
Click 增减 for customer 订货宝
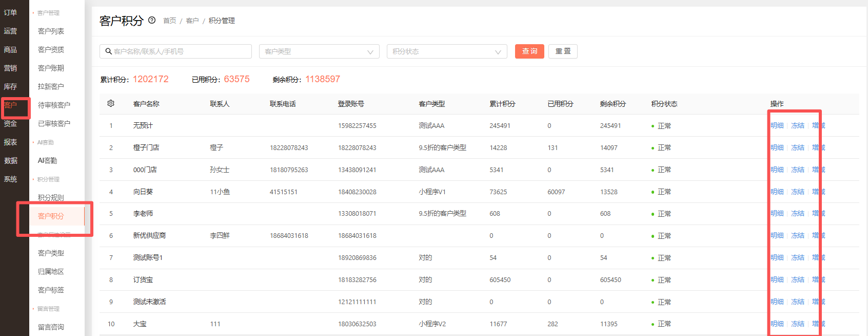pyautogui.click(x=819, y=279)
